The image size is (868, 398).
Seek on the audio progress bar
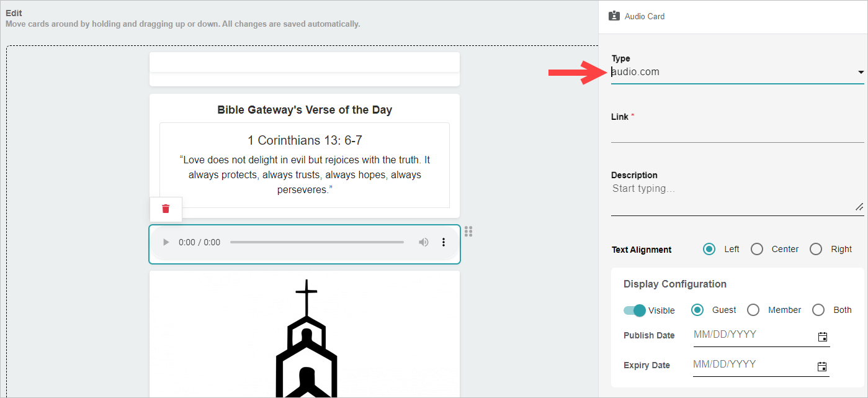tap(316, 242)
